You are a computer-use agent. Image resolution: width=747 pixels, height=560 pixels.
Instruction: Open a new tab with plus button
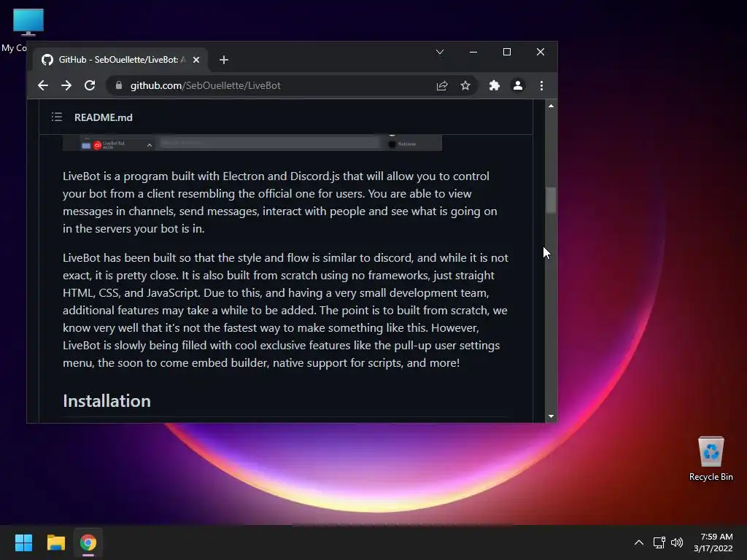coord(224,60)
